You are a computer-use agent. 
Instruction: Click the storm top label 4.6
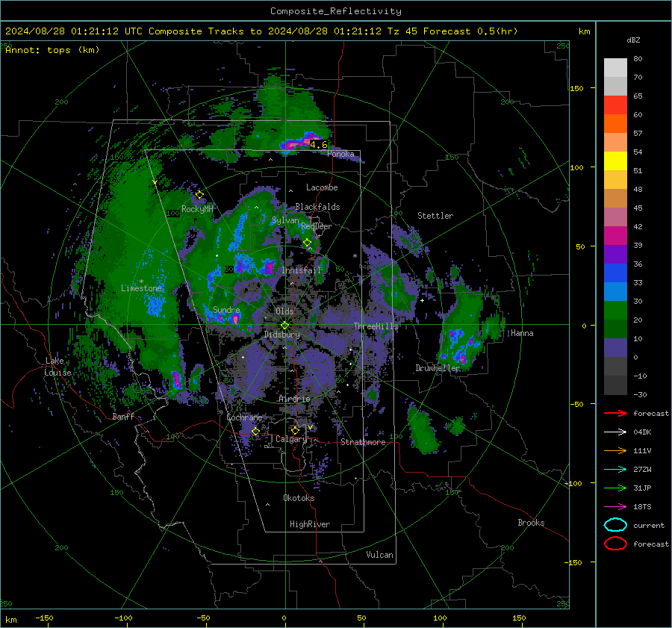[318, 144]
